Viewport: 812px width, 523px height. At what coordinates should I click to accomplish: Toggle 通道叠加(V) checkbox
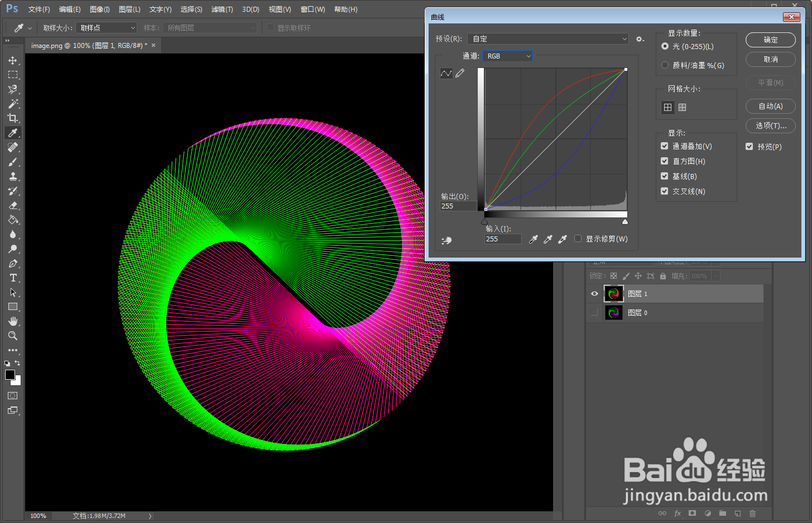[x=664, y=146]
